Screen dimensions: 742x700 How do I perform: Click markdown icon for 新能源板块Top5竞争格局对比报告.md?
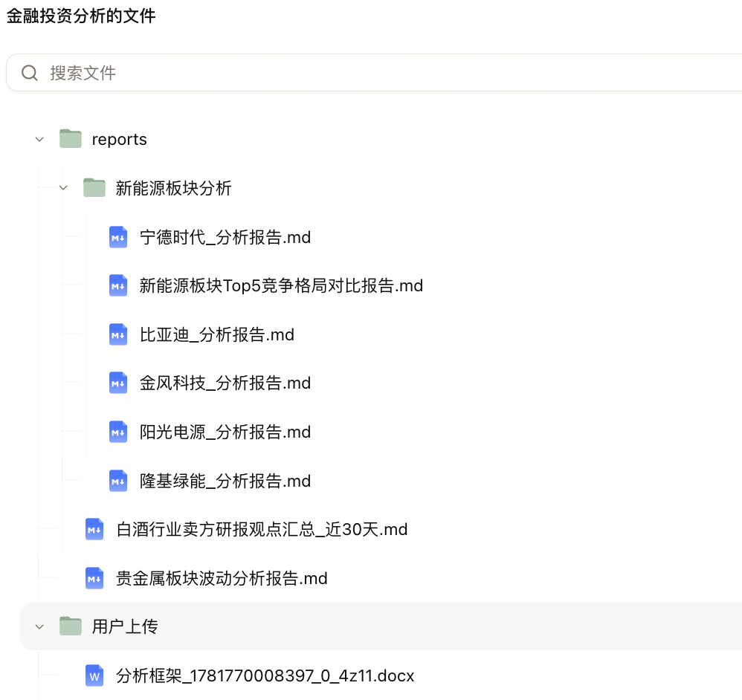click(117, 285)
